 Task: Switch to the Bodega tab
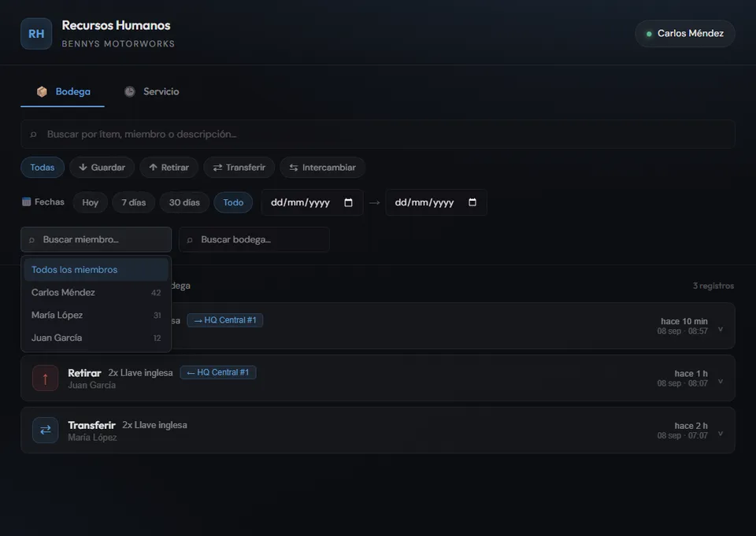(x=63, y=91)
